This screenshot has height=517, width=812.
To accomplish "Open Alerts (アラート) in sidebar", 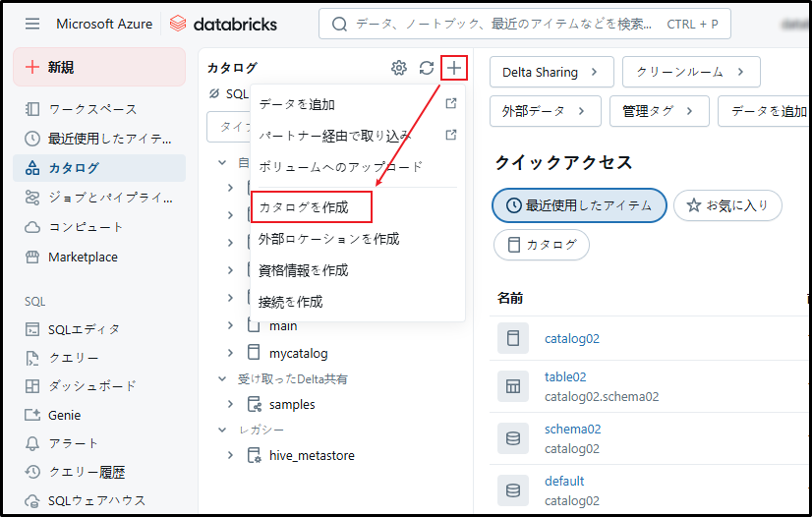I will (99, 443).
